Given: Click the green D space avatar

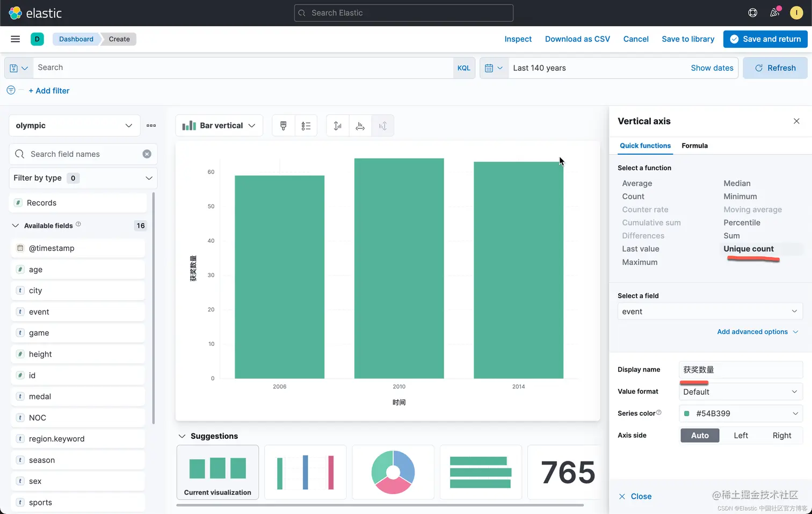Looking at the screenshot, I should (x=37, y=39).
